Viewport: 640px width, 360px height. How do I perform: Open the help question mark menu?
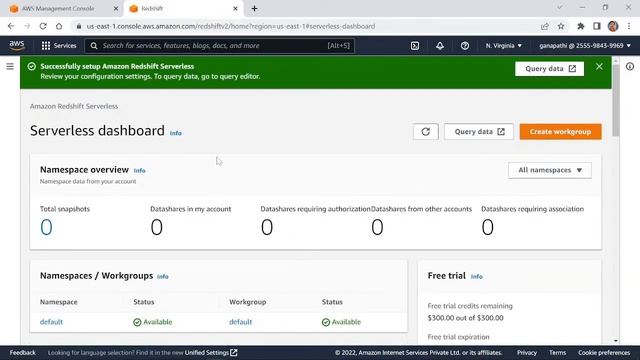point(464,46)
